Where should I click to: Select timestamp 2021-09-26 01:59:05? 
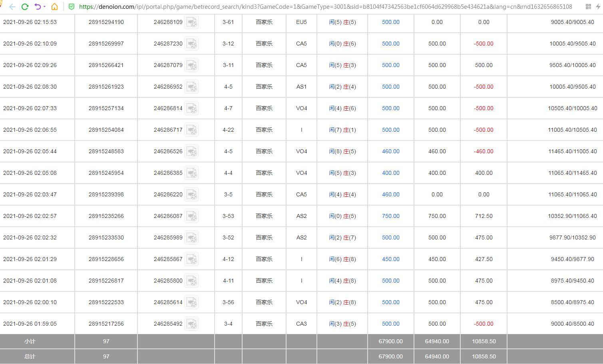tap(30, 324)
